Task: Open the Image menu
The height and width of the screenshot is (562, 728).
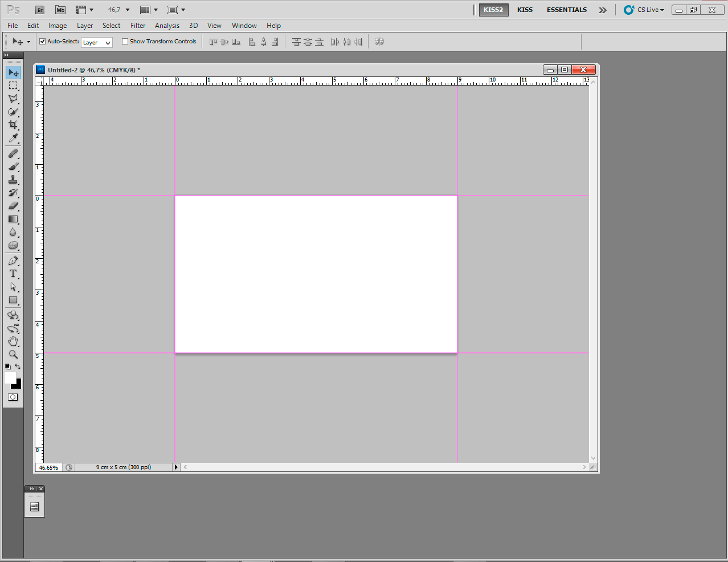Action: point(58,26)
